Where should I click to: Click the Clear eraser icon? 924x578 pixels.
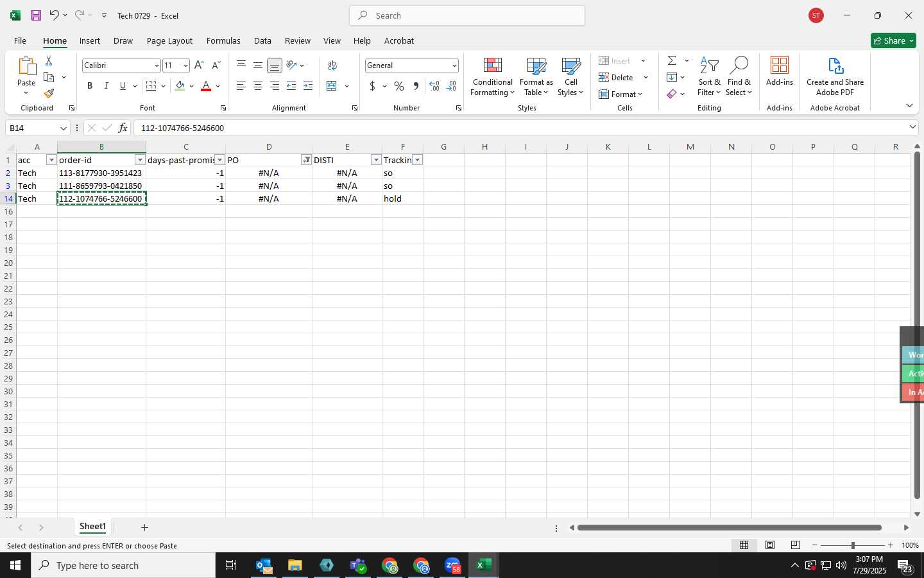[672, 94]
